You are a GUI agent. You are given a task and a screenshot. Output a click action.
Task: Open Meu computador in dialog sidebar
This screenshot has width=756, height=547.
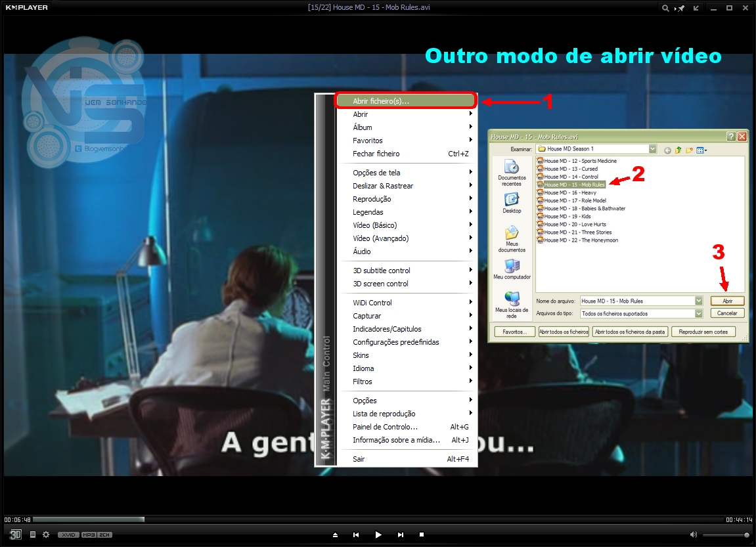click(x=512, y=269)
